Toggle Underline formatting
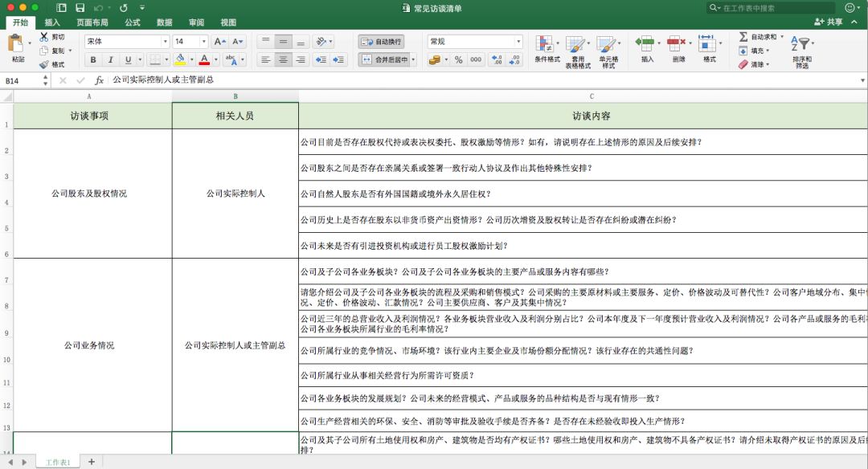The height and width of the screenshot is (469, 868). pyautogui.click(x=128, y=59)
